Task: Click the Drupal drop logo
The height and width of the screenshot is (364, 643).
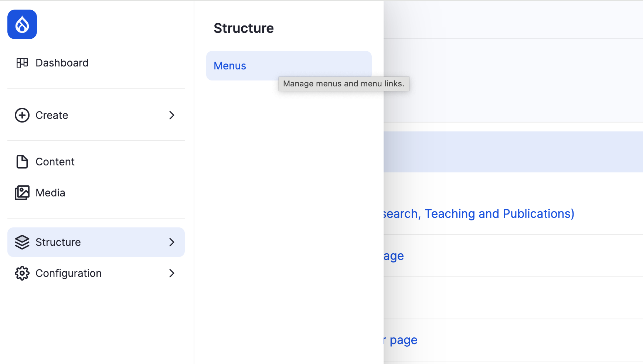Action: pos(22,24)
